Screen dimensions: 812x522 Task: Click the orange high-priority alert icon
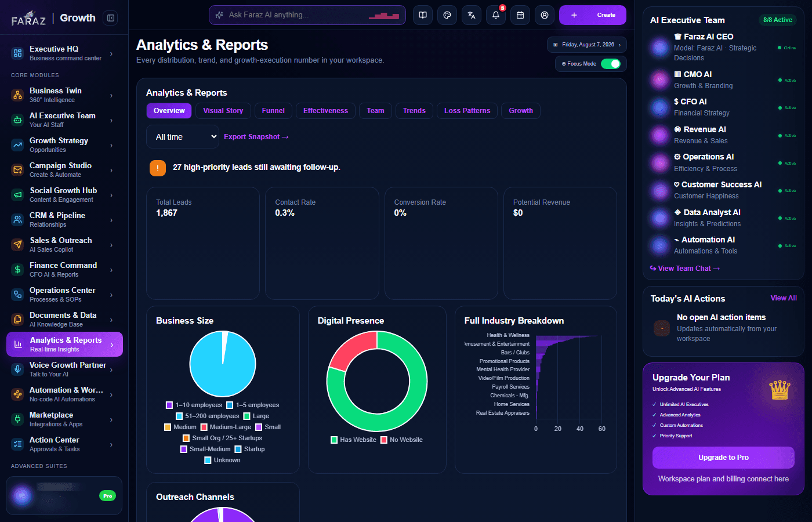(x=158, y=168)
